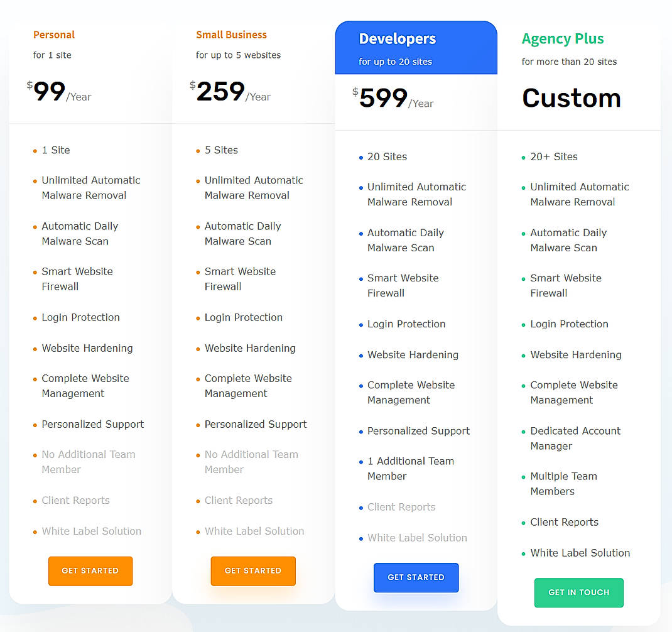Click Dedicated Account Manager under Agency Plus
This screenshot has height=632, width=672.
click(575, 438)
